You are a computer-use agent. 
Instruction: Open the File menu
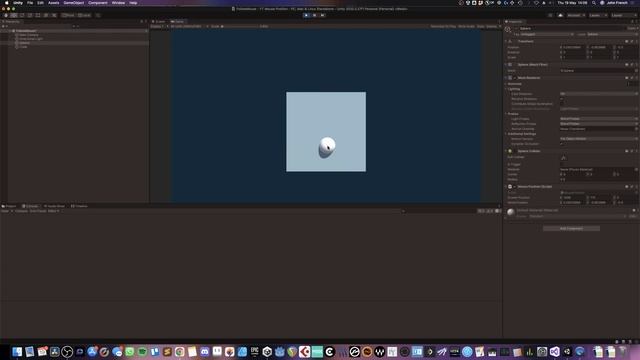(30, 3)
